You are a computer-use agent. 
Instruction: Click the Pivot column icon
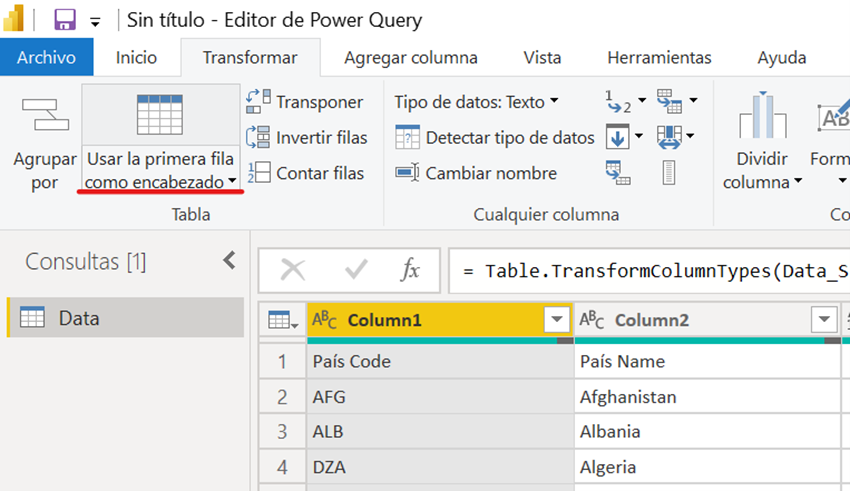pyautogui.click(x=617, y=173)
